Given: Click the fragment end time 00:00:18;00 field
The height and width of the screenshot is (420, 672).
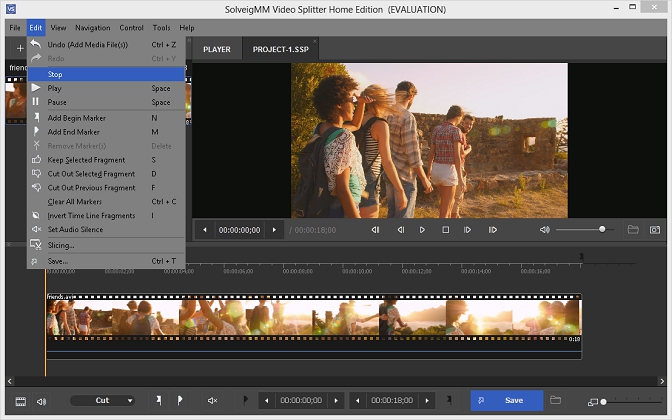Looking at the screenshot, I should pyautogui.click(x=392, y=401).
